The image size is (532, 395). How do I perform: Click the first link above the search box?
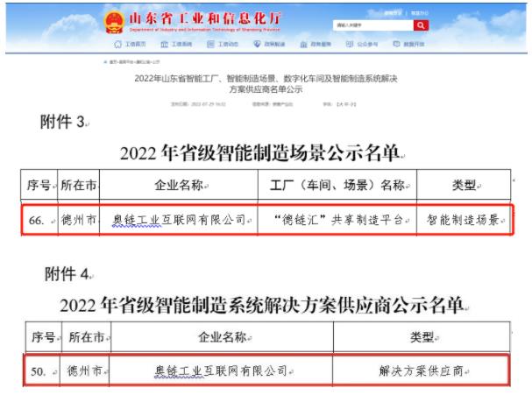393,13
